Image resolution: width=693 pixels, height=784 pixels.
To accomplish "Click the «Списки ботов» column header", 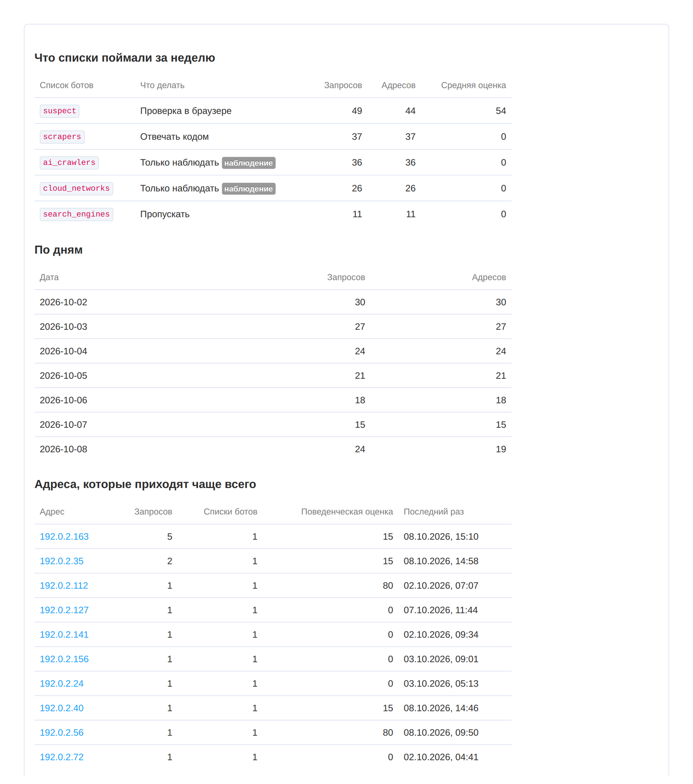I will coord(230,512).
